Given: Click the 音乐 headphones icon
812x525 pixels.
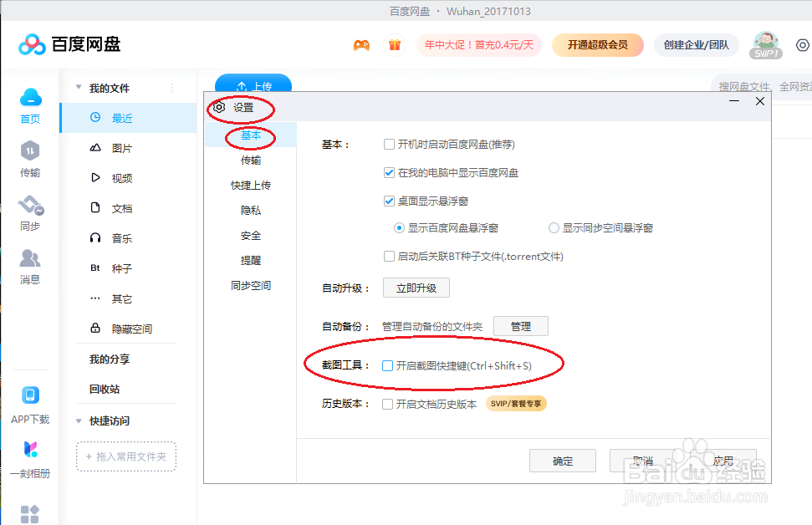Looking at the screenshot, I should tap(95, 237).
